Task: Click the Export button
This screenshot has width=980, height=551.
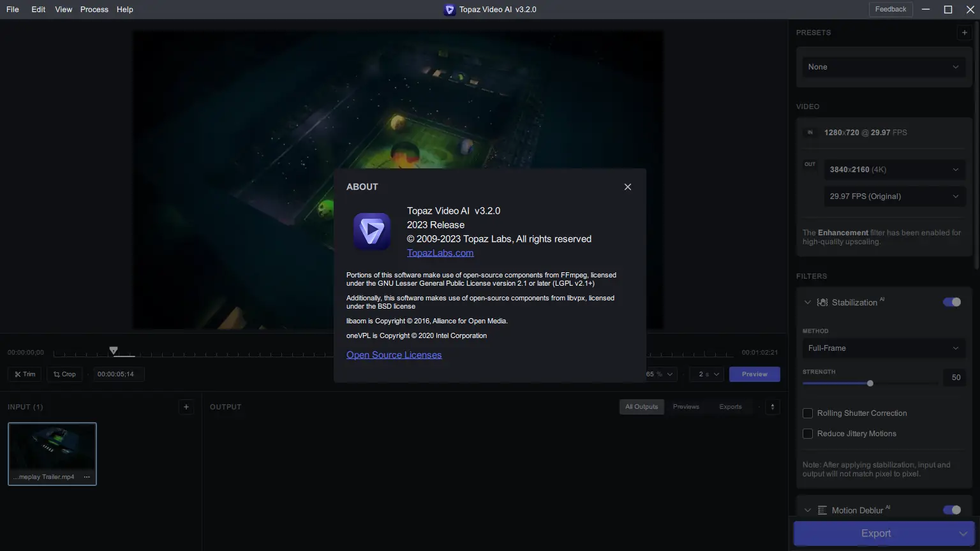Action: (875, 534)
